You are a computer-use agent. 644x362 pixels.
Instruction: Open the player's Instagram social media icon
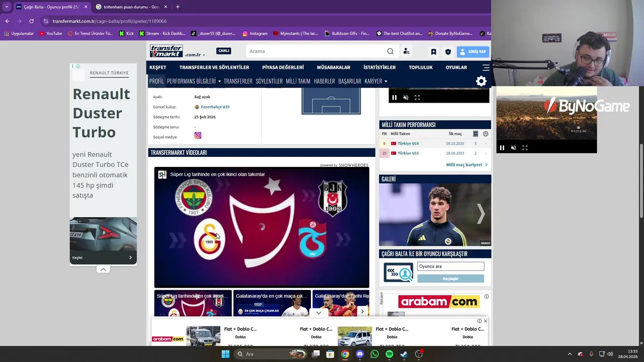(198, 135)
